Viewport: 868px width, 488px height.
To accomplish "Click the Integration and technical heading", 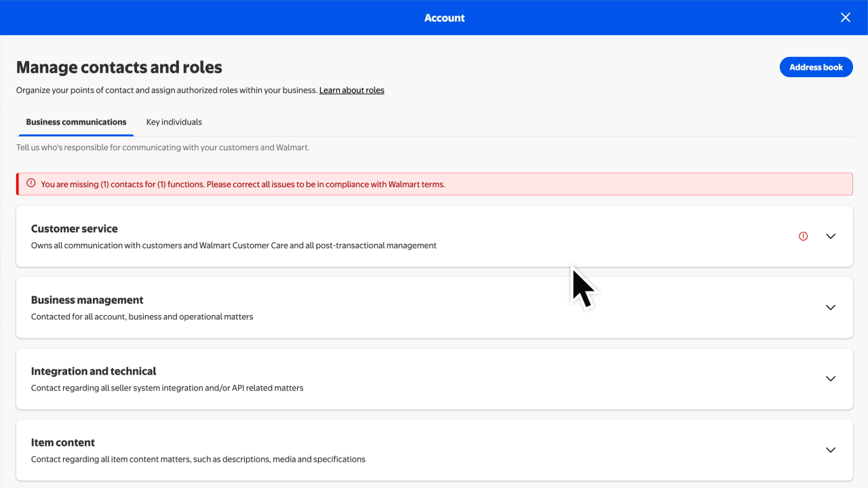I will (x=94, y=371).
